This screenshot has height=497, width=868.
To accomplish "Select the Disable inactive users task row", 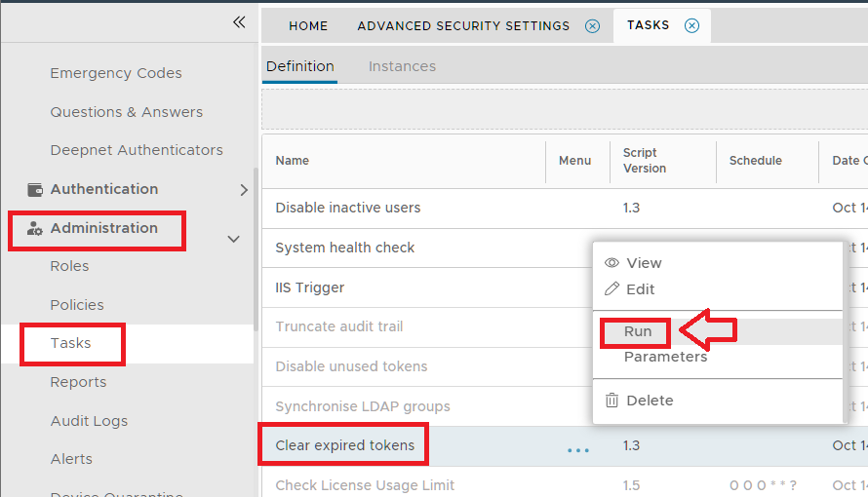I will [348, 208].
